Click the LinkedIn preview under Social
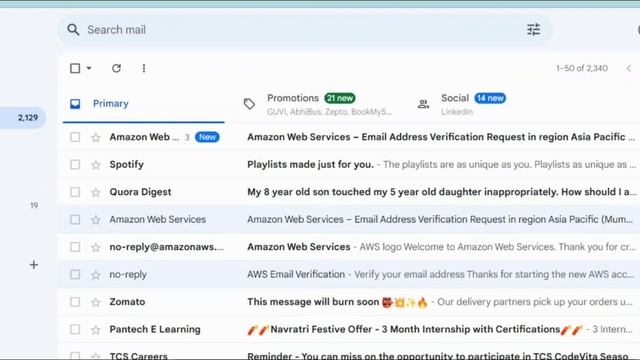Viewport: 640px width, 360px height. click(457, 112)
